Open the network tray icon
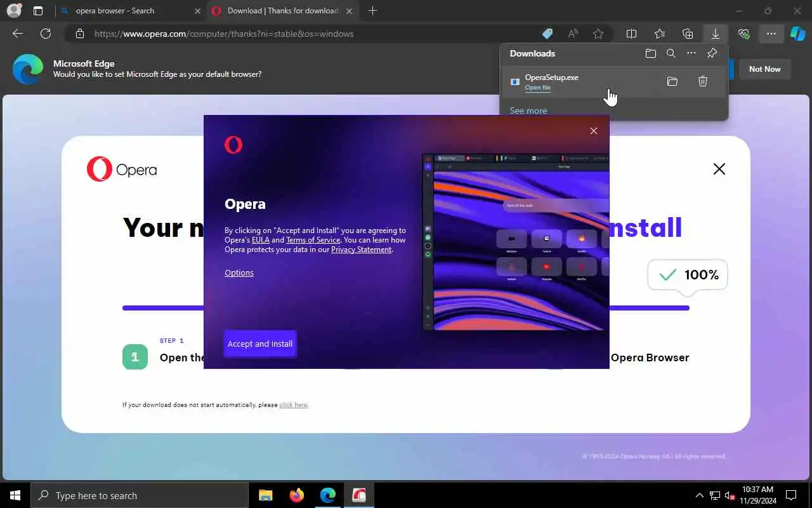This screenshot has height=508, width=812. [715, 495]
